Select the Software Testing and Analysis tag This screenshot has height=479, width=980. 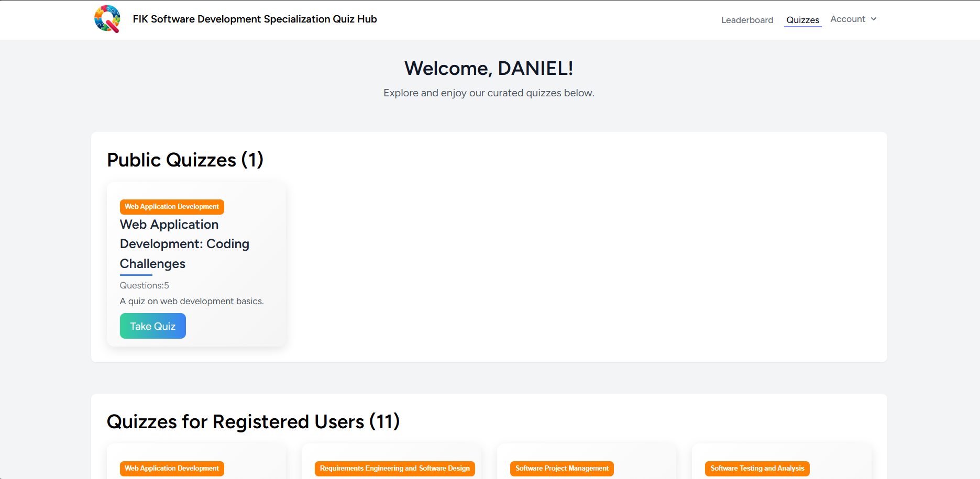[757, 469]
